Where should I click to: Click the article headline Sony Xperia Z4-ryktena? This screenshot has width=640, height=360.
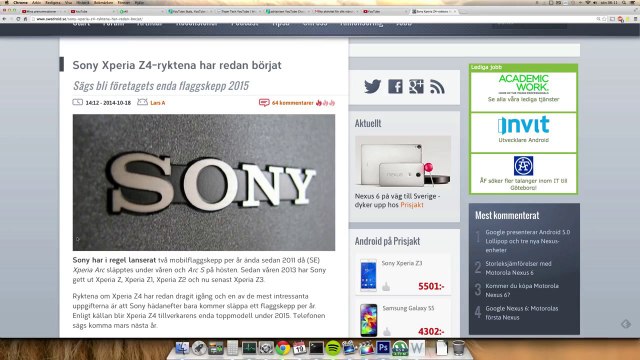pos(177,65)
